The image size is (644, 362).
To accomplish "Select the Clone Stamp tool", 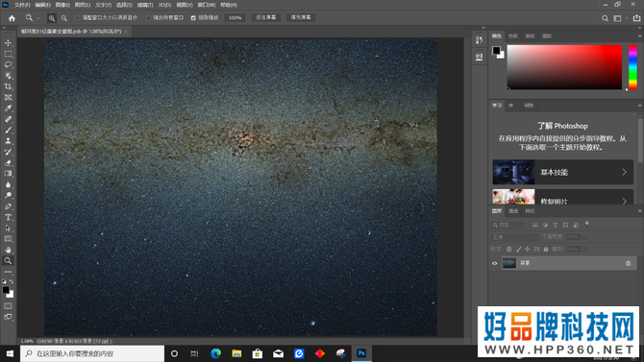I will pos(8,141).
